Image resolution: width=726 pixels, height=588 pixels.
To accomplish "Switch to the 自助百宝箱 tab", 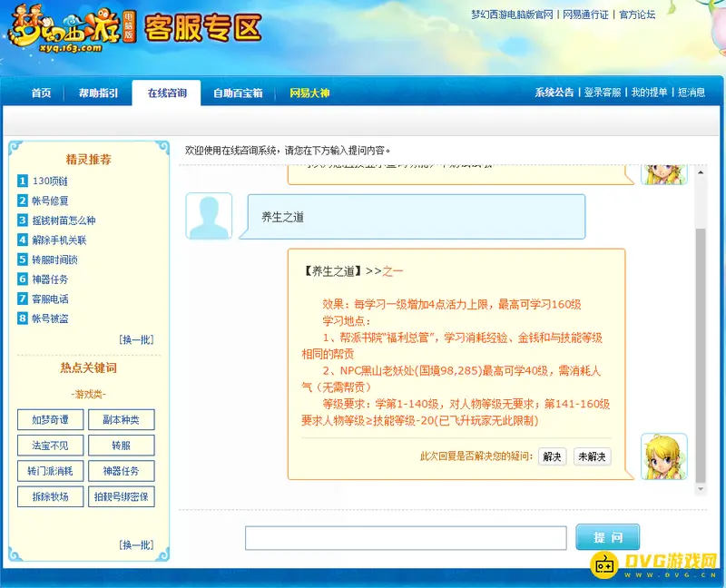I will click(x=238, y=93).
